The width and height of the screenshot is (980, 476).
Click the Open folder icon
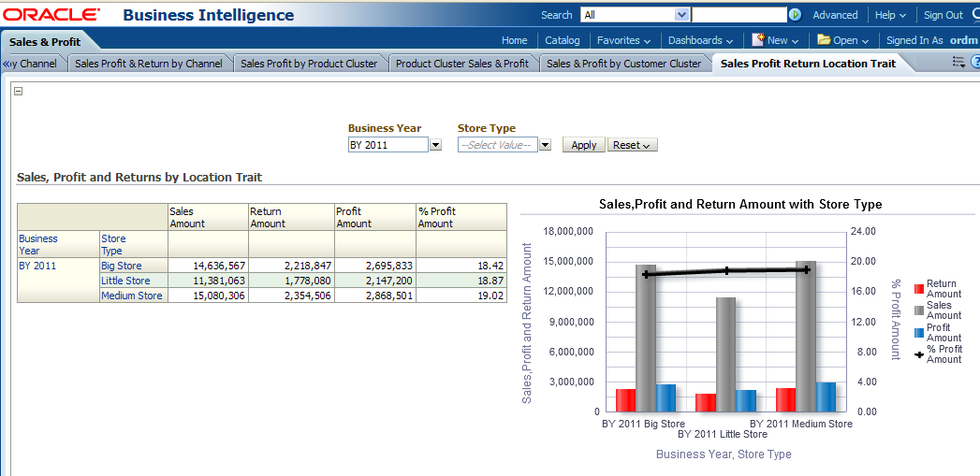(x=824, y=40)
